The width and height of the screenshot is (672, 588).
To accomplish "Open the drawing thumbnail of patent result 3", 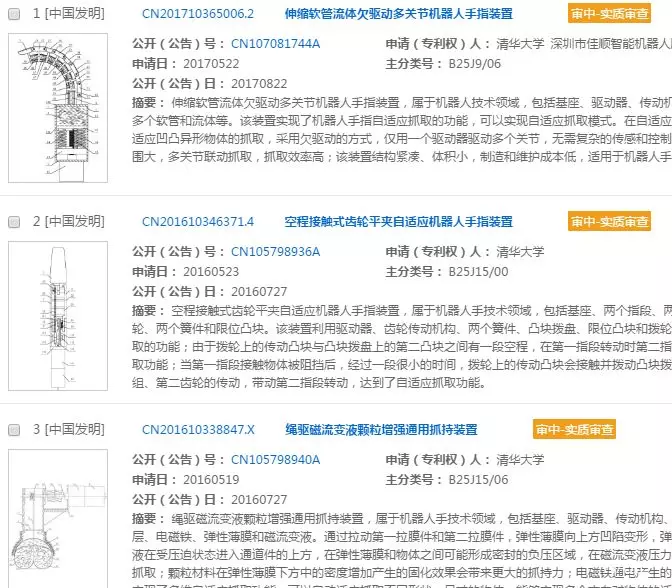I will point(58,519).
